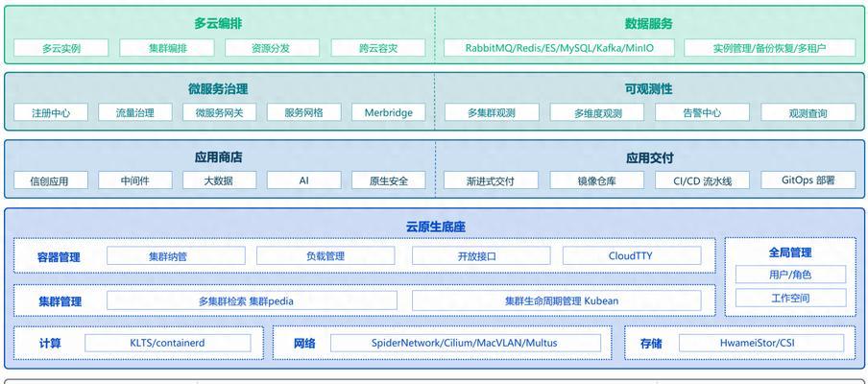The height and width of the screenshot is (384, 868).
Task: Click the 网络 label
Action: click(304, 343)
